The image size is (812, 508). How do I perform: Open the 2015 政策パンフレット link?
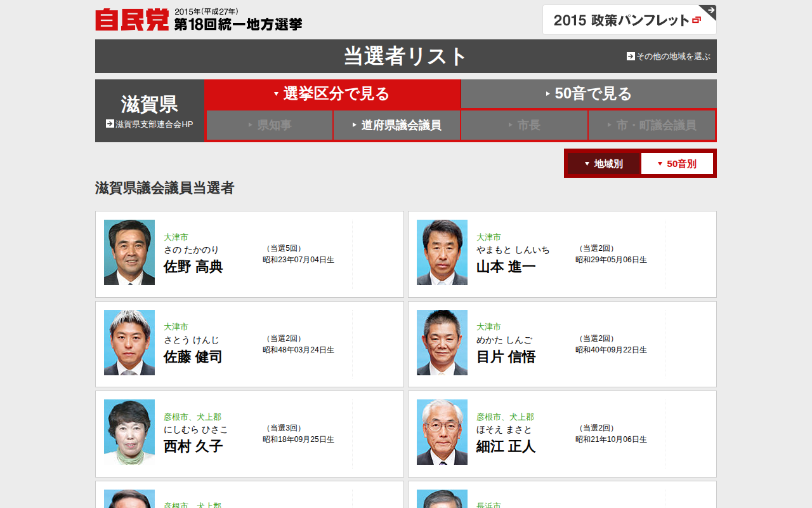[629, 20]
